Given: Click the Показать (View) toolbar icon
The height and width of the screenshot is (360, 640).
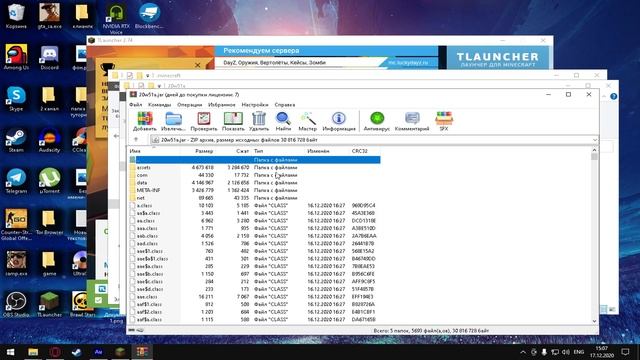Looking at the screenshot, I should [233, 121].
